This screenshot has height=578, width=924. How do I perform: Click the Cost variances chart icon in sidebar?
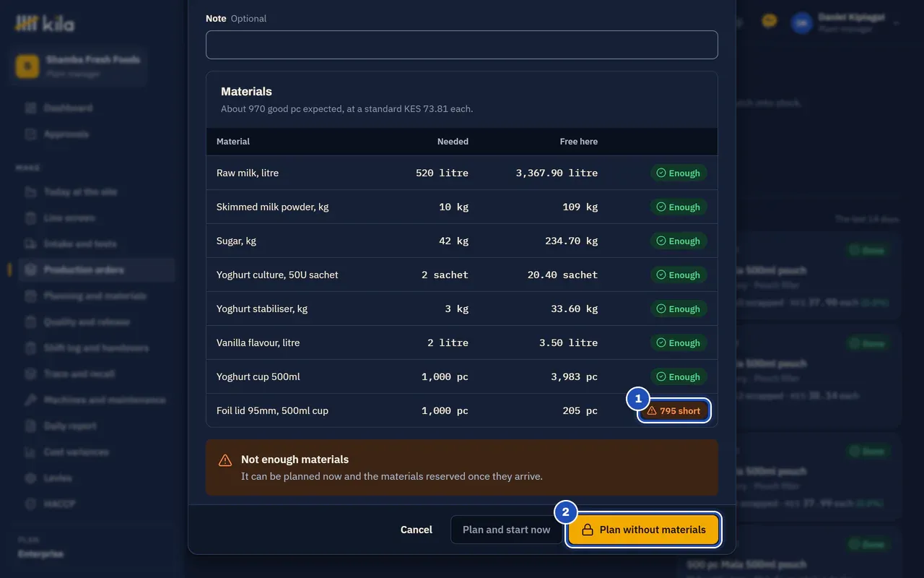click(30, 452)
